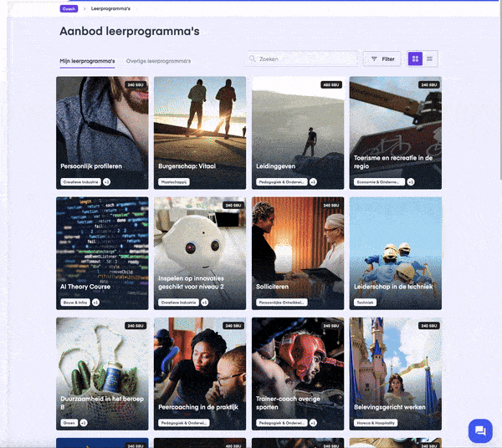This screenshot has height=448, width=502.
Task: Click the Groen tag on Duurzaamheid card
Action: [69, 423]
